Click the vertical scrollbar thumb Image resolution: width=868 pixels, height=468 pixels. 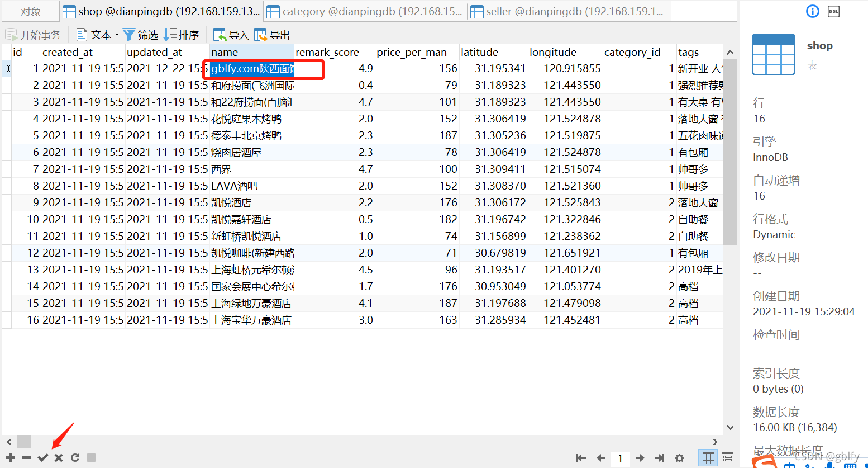pos(730,152)
